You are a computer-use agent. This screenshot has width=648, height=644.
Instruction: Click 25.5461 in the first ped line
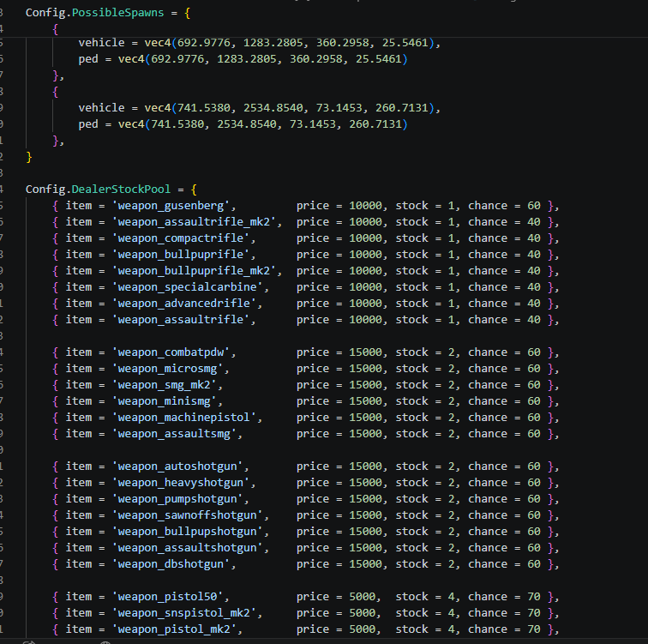tap(379, 59)
